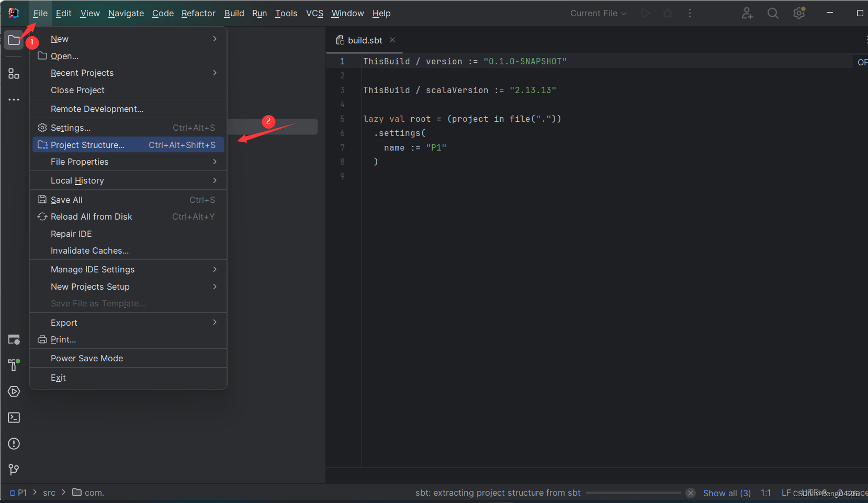Open the Tools menu
This screenshot has height=503, width=868.
tap(286, 13)
